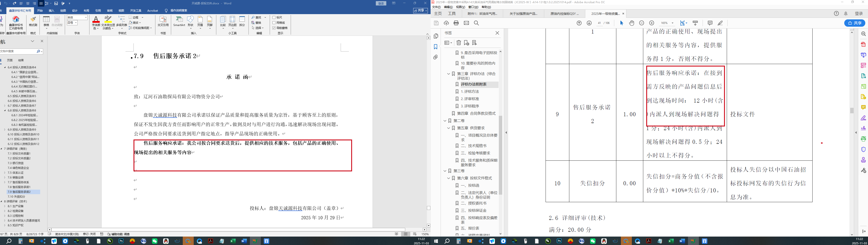The width and height of the screenshot is (868, 245).
Task: Open the 评标办法前附表 bookmark in Acrobat
Action: point(474,85)
